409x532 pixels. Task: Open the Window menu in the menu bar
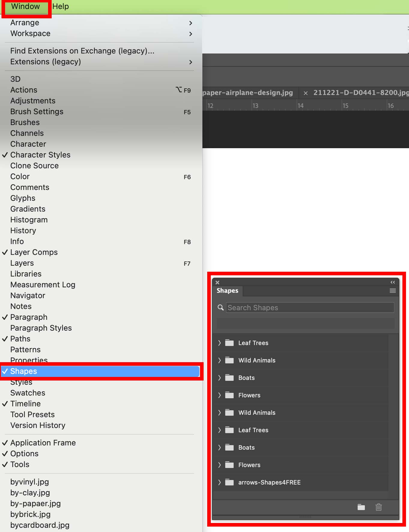pyautogui.click(x=26, y=7)
